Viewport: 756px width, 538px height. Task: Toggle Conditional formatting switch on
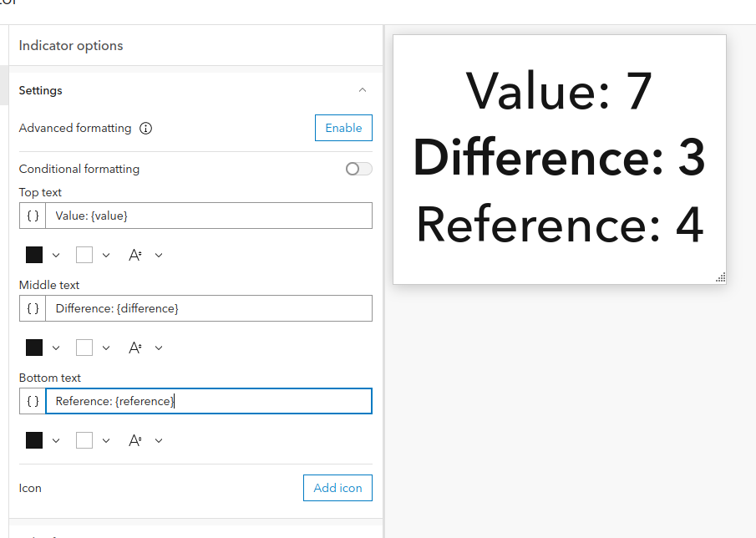359,169
